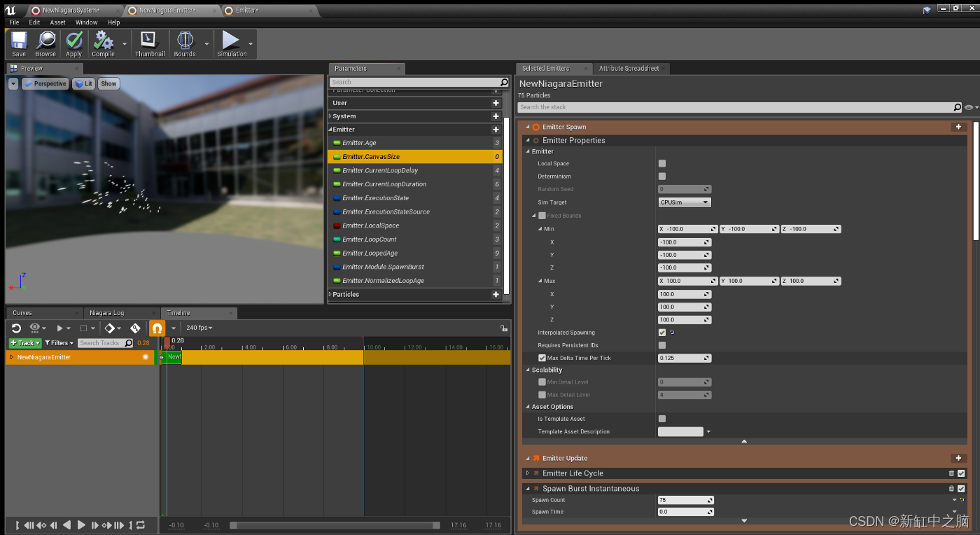Screen dimensions: 980x535
Task: Click the timeline key diamond icon
Action: 110,328
